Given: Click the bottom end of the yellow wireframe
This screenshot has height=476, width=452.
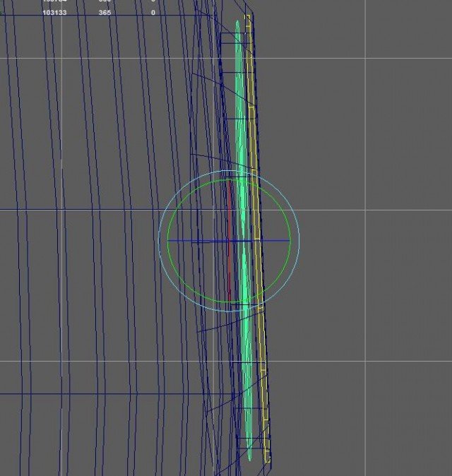Looking at the screenshot, I should (268, 461).
